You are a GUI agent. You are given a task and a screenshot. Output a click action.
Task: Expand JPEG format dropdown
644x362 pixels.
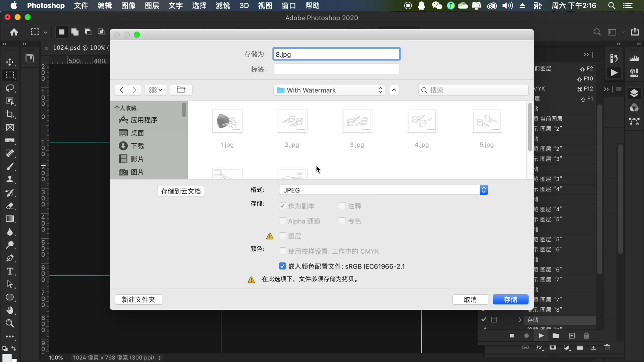point(483,190)
